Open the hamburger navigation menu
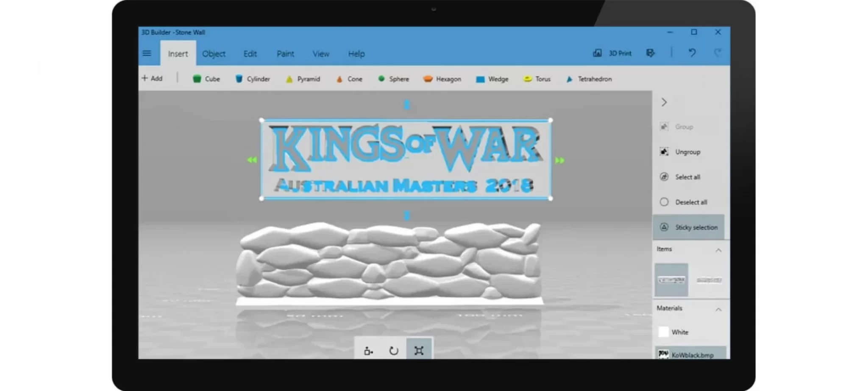The image size is (868, 391). [147, 53]
